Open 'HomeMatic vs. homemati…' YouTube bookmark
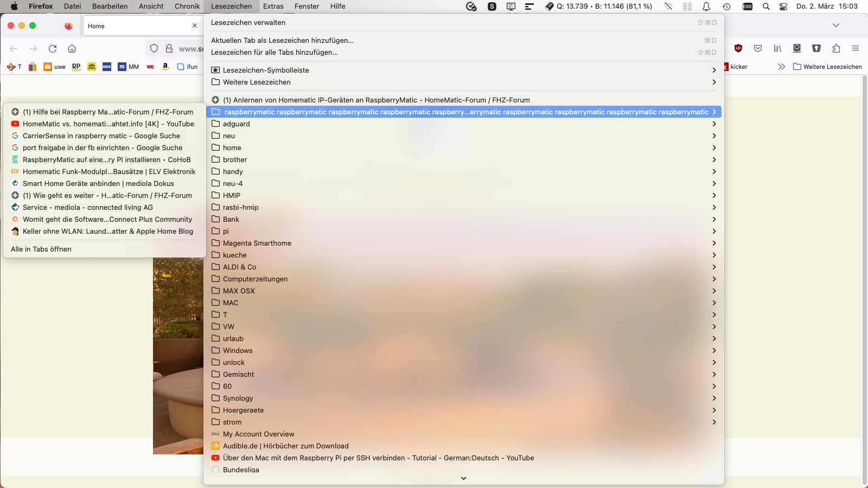This screenshot has height=488, width=868. pos(105,124)
